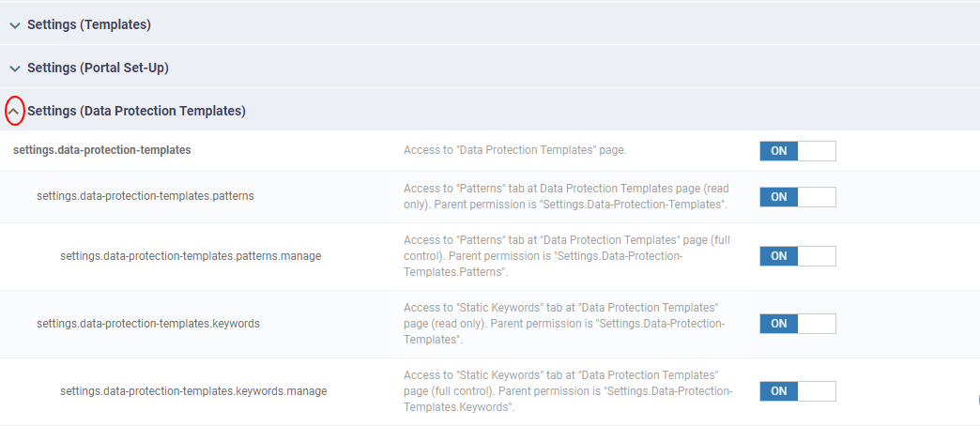Open the Settings (Portal Set-Up) header

pyautogui.click(x=99, y=68)
